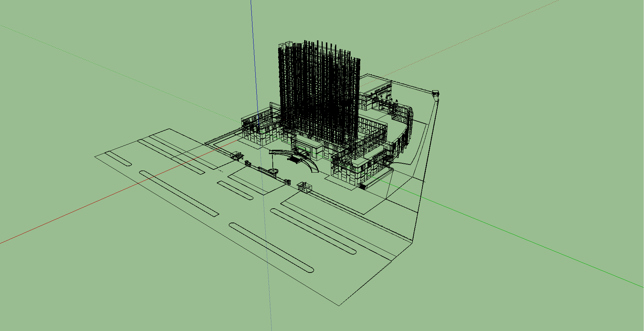Click the nearest corner of the ground plane
This screenshot has height=331, width=644.
coord(339,306)
